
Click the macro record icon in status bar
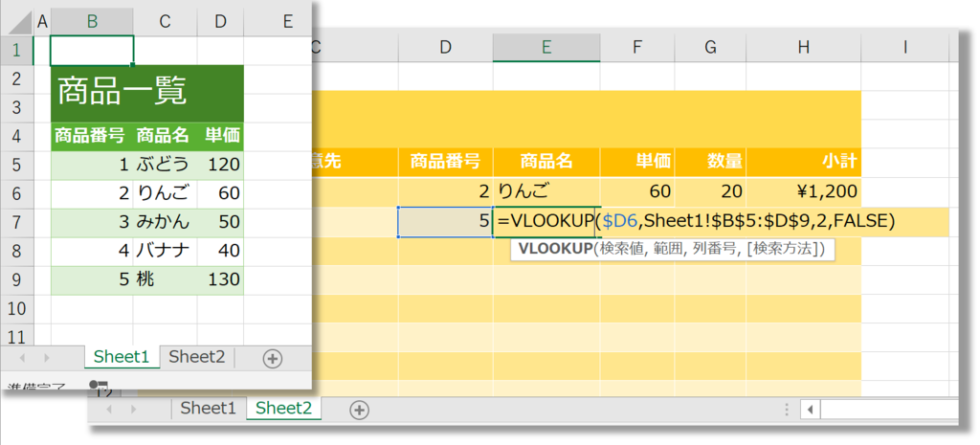coord(99,388)
